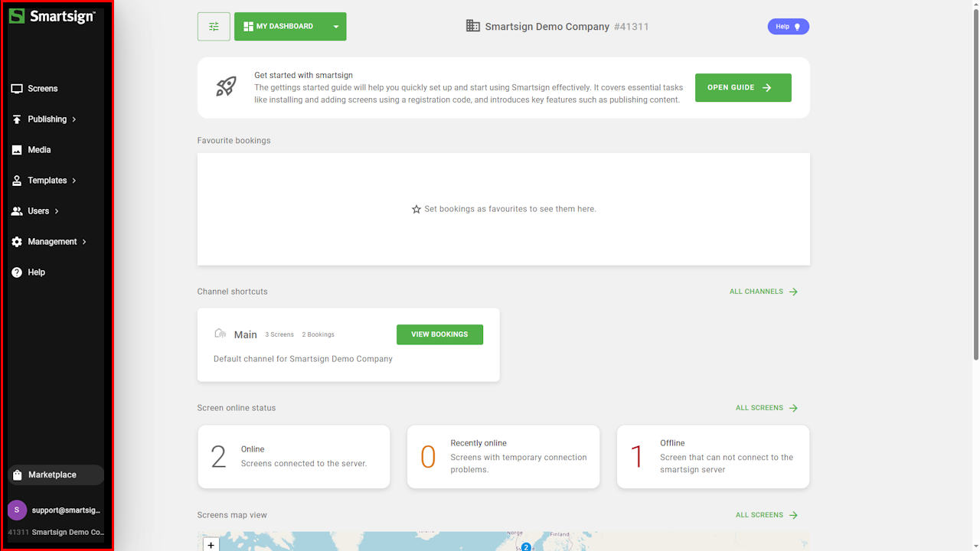Open the Marketplace button
Image resolution: width=980 pixels, height=551 pixels.
click(x=56, y=475)
